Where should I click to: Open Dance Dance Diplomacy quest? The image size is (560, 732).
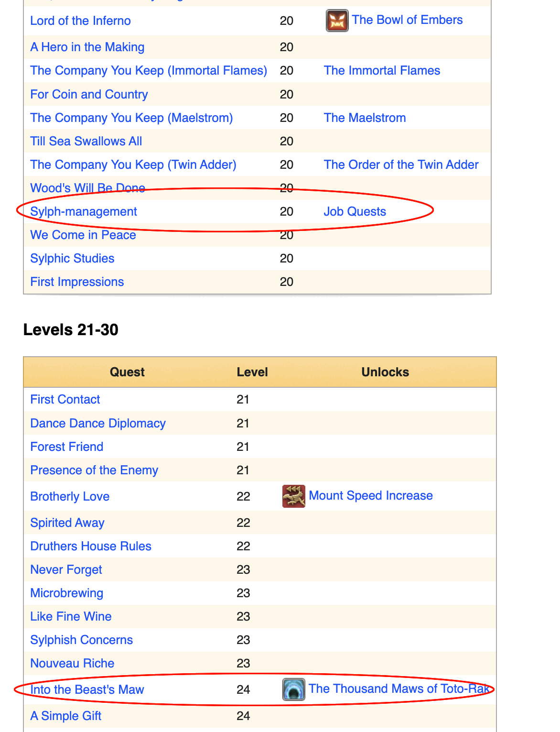[98, 423]
